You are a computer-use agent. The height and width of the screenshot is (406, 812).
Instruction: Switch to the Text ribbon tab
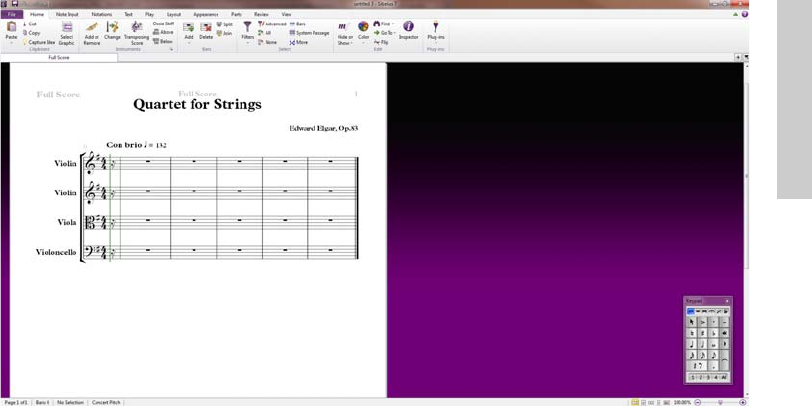coord(128,14)
